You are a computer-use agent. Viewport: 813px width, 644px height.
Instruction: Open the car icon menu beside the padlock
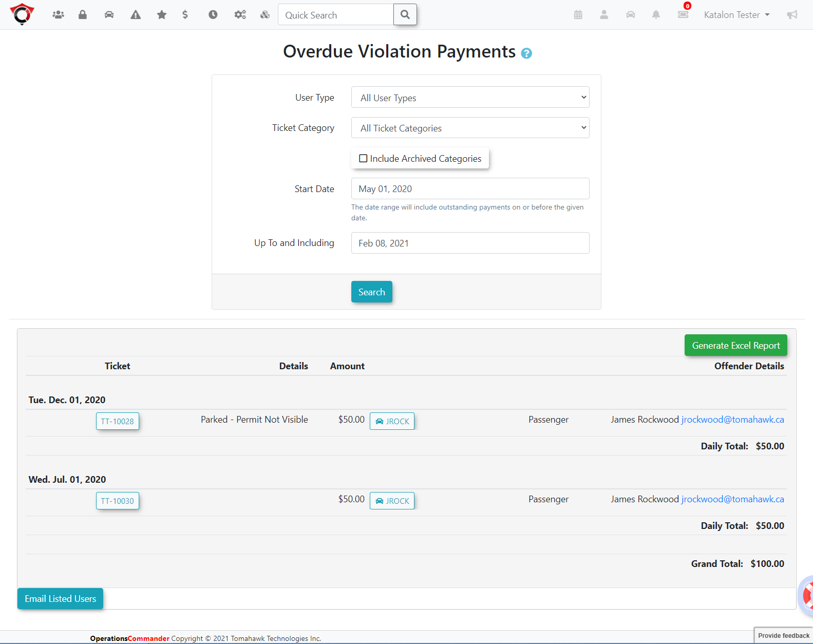109,15
